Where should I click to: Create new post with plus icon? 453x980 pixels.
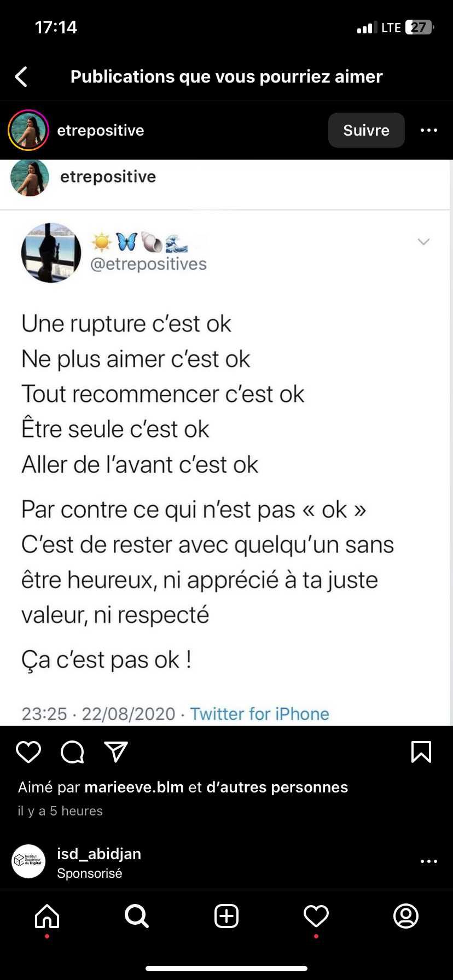pos(226,916)
